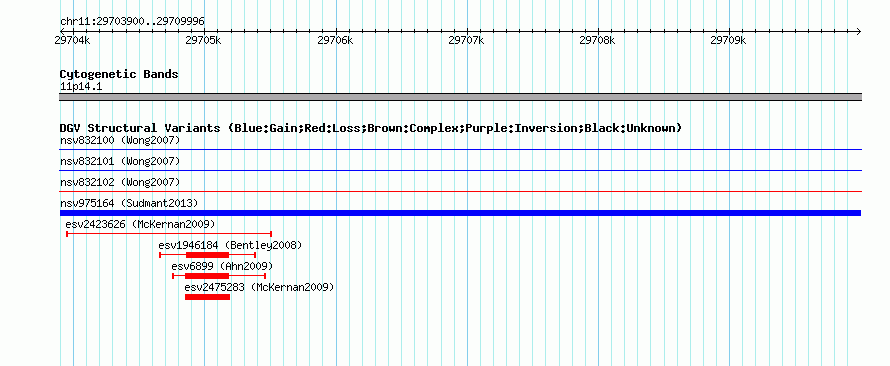Viewport: 890px width, 366px height.
Task: Click the red esv1946184 loss glyph
Action: (208, 255)
